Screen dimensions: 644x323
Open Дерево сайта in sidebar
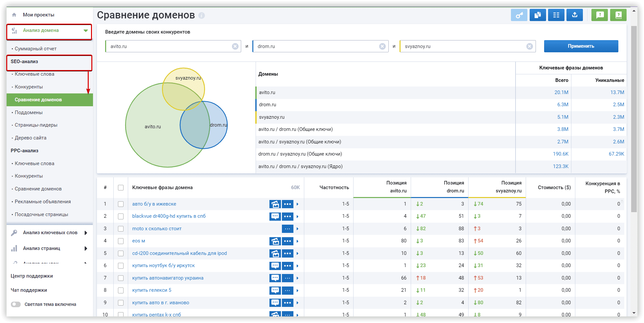coord(31,138)
